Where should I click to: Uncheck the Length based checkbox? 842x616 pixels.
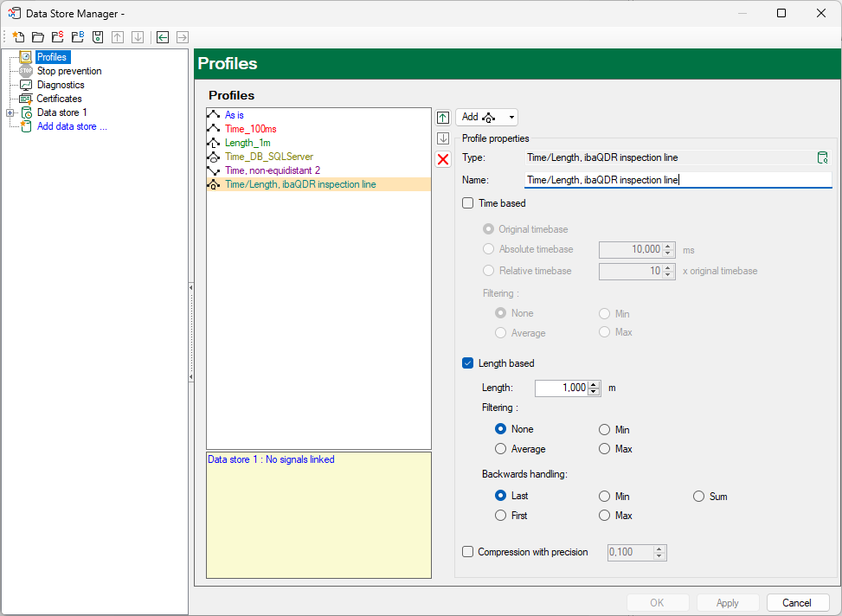(x=467, y=363)
